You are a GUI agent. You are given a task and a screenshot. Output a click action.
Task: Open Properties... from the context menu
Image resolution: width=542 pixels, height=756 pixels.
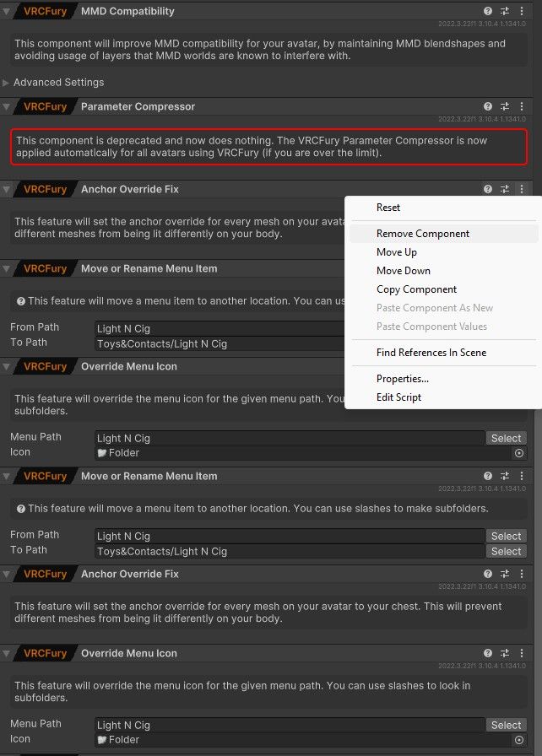point(443,379)
